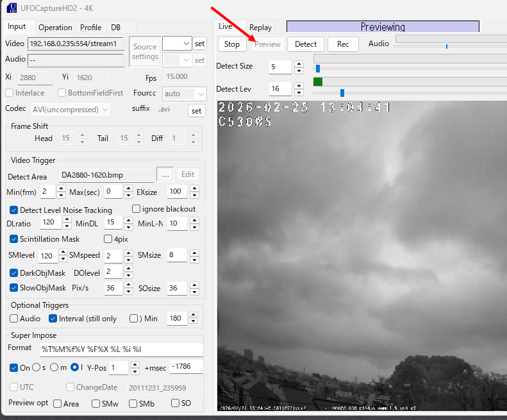Select the 'm' Super Impose radio button
The image size is (507, 420).
pyautogui.click(x=55, y=367)
